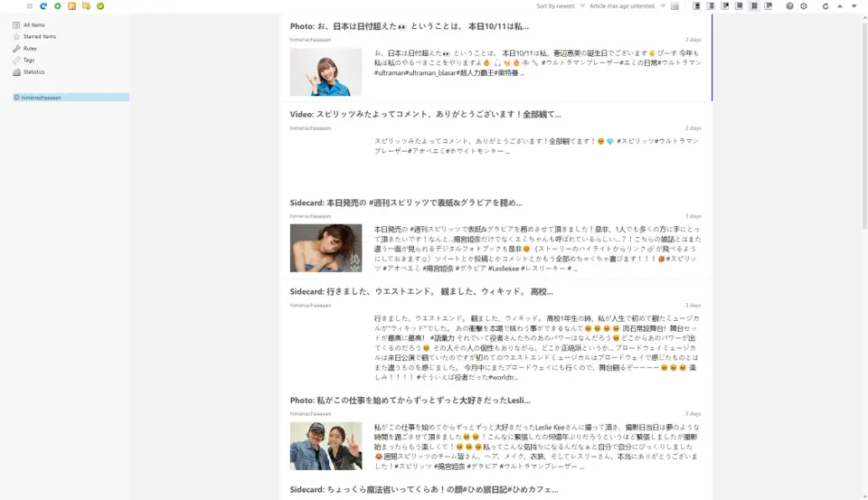Go to previous article with up arrow

coord(840,6)
